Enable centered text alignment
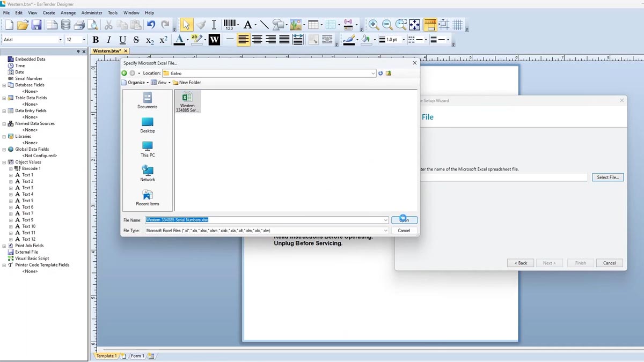The height and width of the screenshot is (362, 644). tap(257, 39)
